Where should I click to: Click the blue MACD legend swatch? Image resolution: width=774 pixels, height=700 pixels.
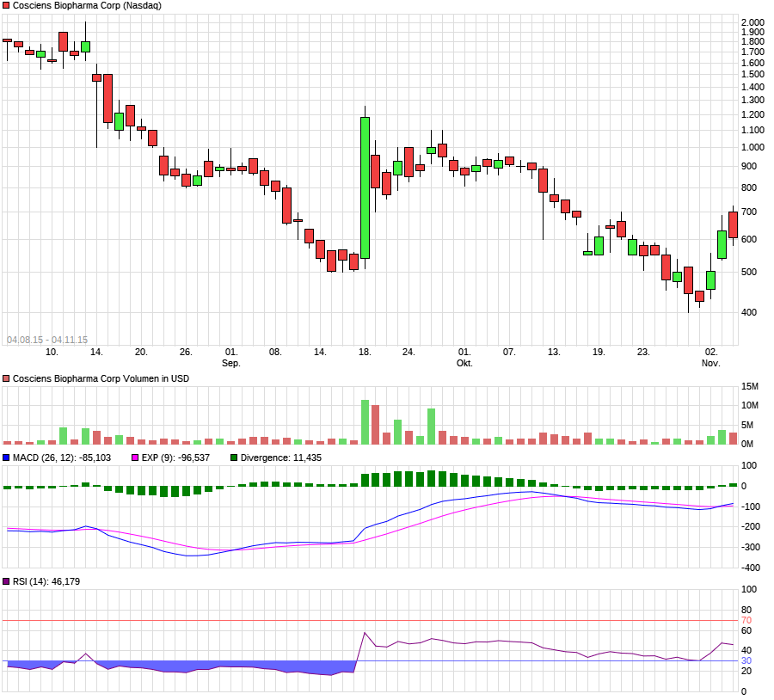(6, 458)
